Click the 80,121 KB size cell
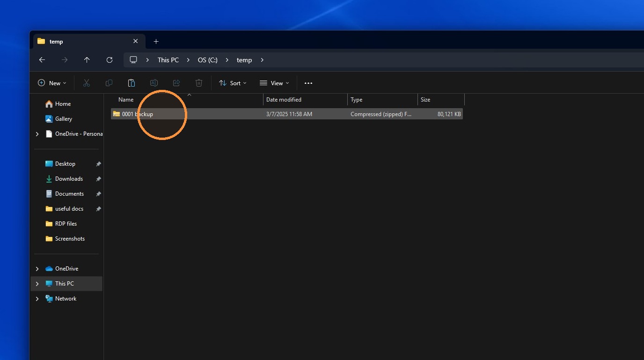 [449, 114]
